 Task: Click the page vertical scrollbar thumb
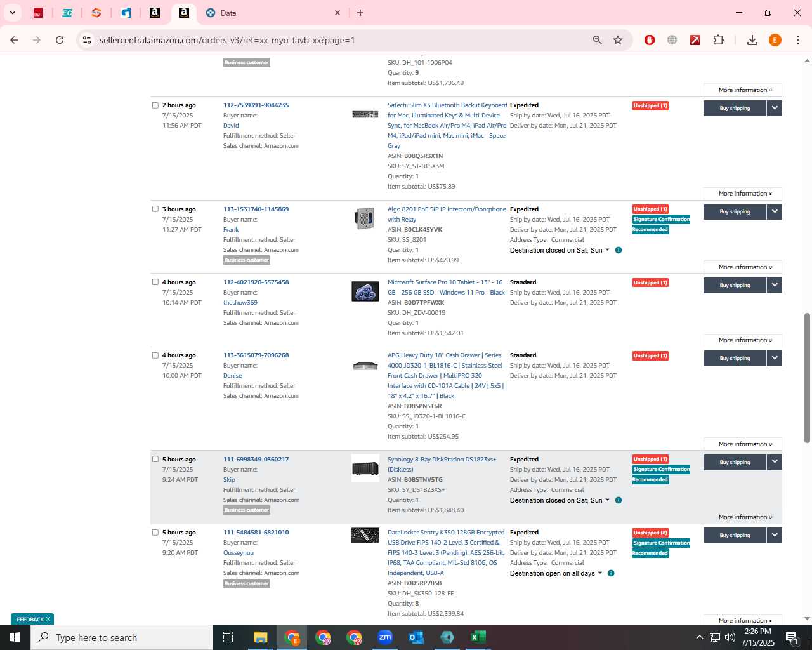[x=807, y=378]
